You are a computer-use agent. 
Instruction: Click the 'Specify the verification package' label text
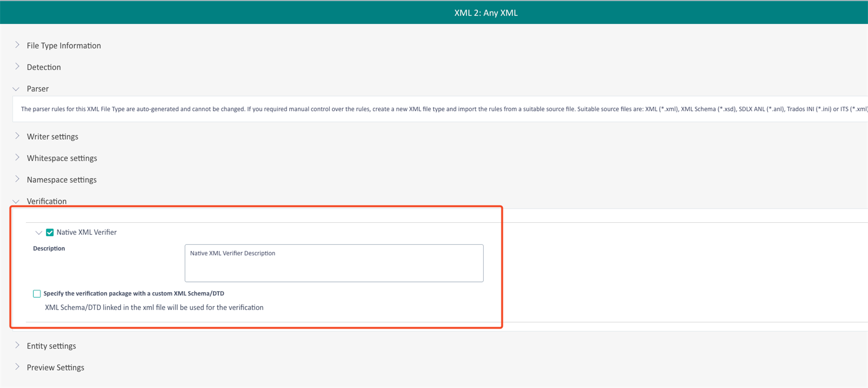pos(134,294)
